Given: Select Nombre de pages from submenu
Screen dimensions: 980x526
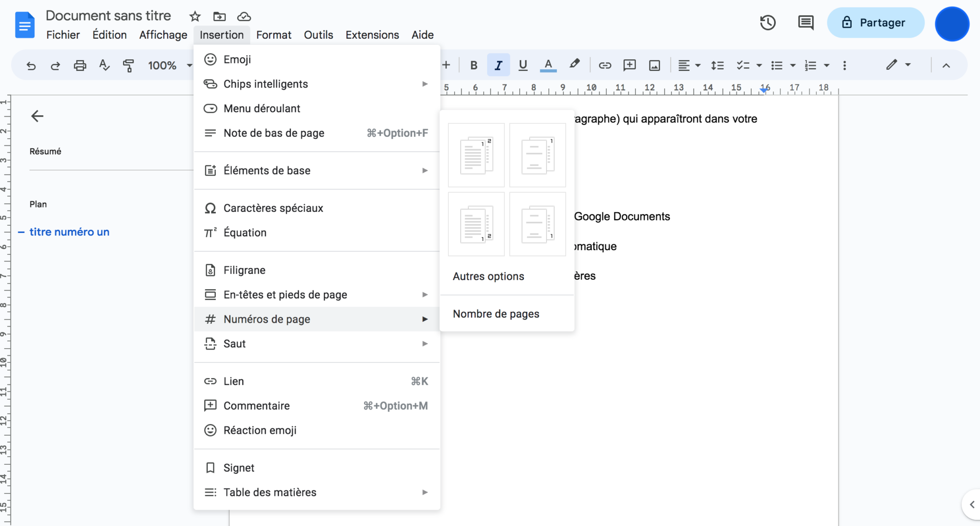Looking at the screenshot, I should [496, 313].
